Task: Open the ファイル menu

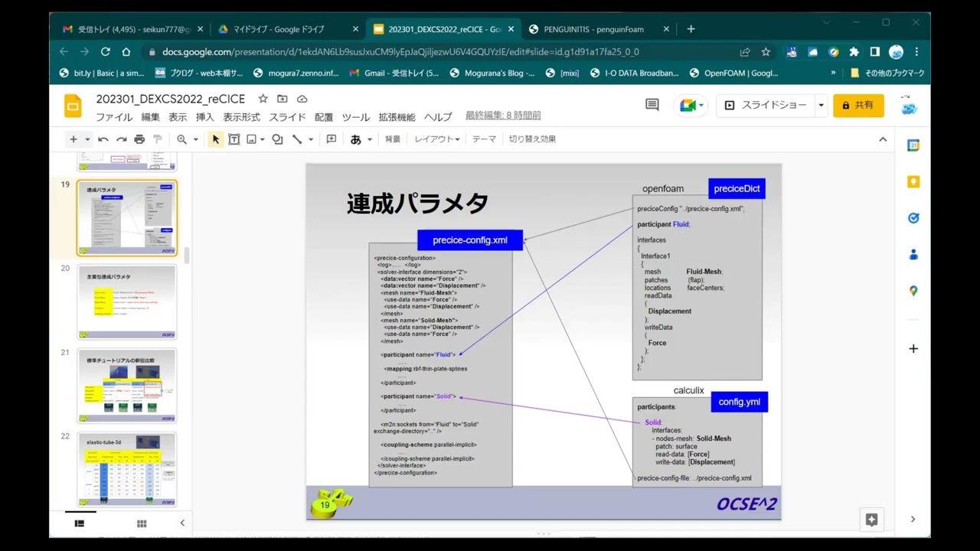Action: (x=114, y=117)
